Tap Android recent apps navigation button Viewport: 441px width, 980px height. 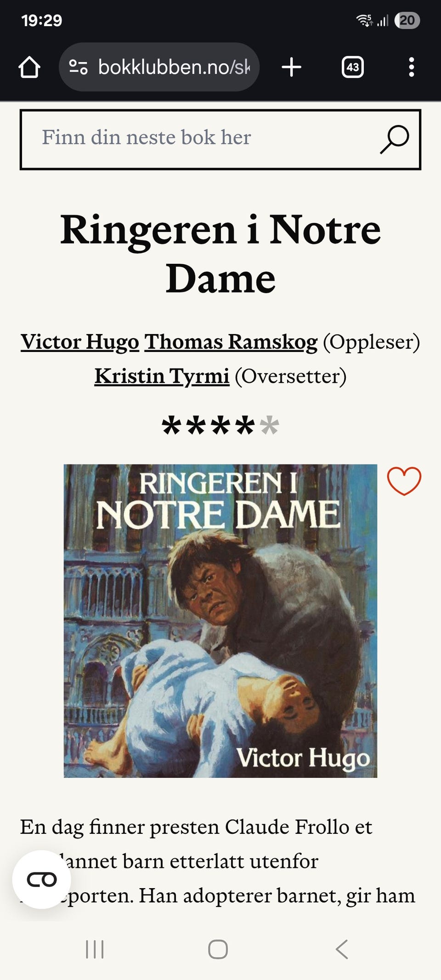coord(95,949)
